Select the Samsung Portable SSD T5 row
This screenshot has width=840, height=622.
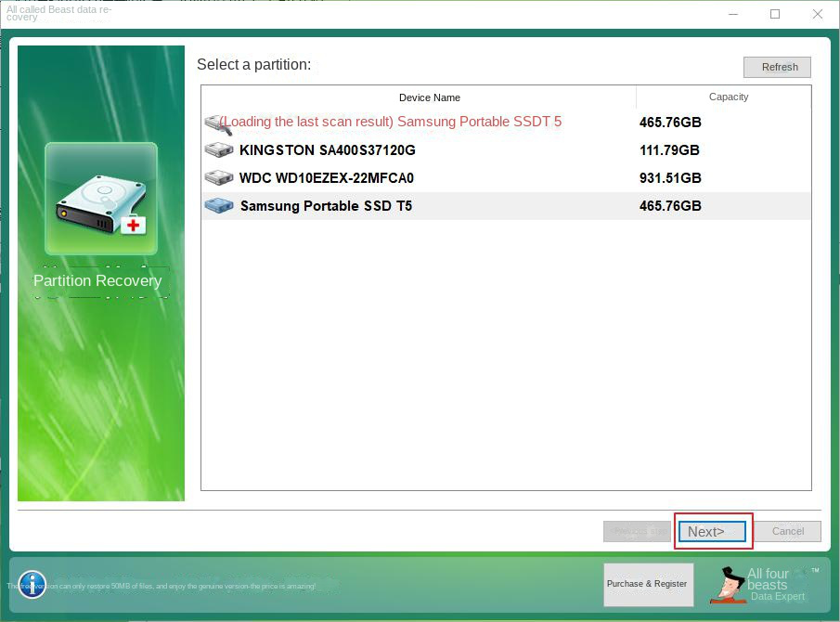pyautogui.click(x=418, y=205)
